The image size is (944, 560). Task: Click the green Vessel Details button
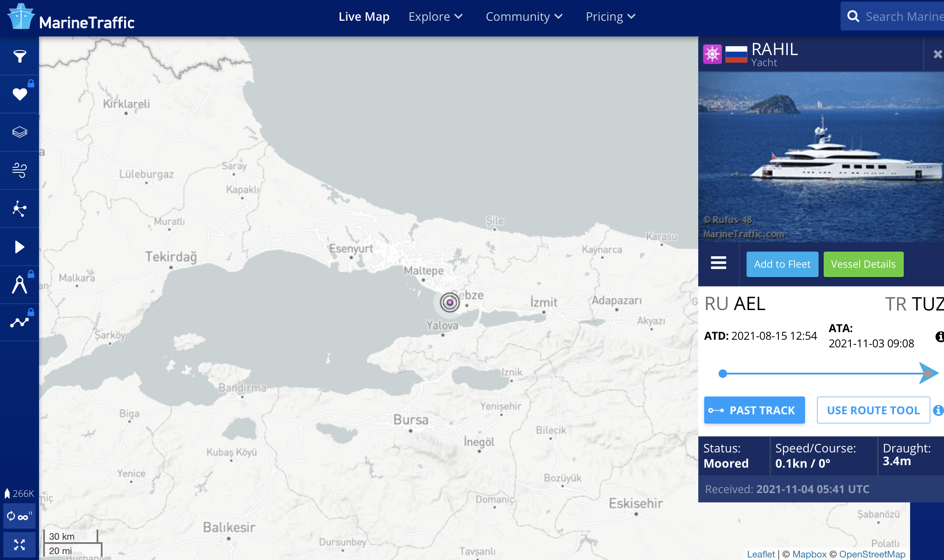[x=863, y=264]
